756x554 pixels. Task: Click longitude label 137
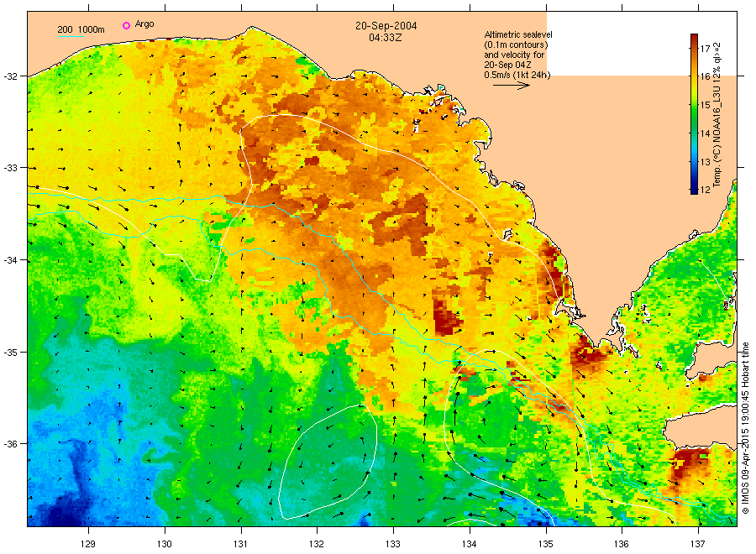click(x=698, y=544)
